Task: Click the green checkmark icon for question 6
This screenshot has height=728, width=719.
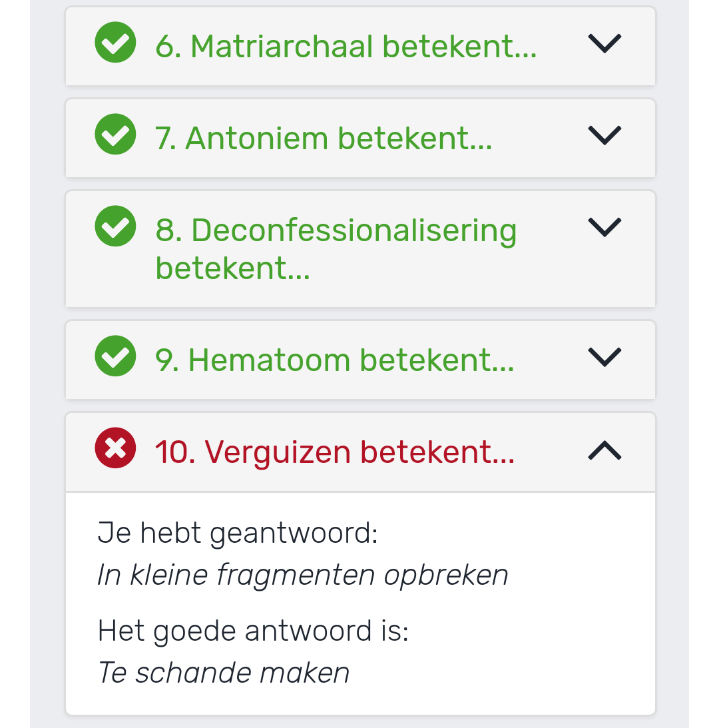Action: [115, 42]
